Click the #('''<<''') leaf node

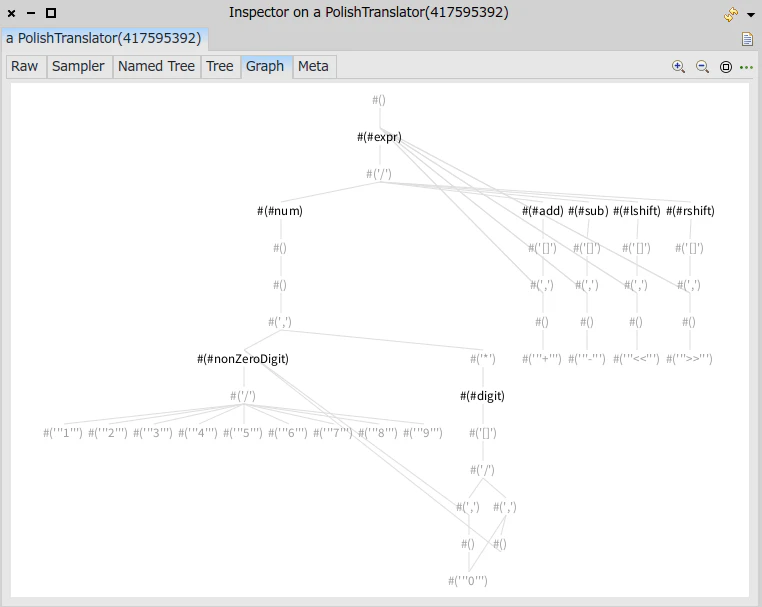(x=636, y=359)
